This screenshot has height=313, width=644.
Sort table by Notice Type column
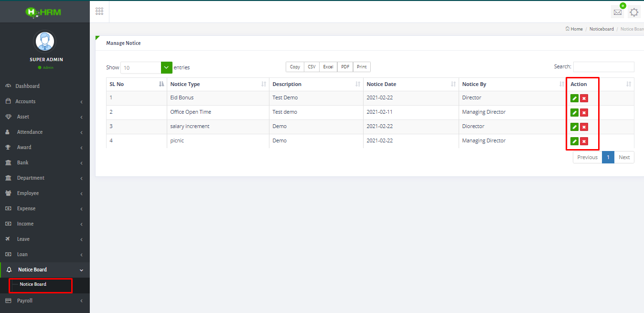tap(218, 84)
